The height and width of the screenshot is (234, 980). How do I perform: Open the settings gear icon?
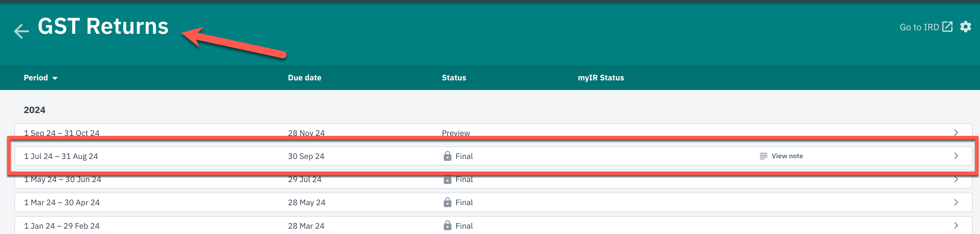[x=965, y=27]
